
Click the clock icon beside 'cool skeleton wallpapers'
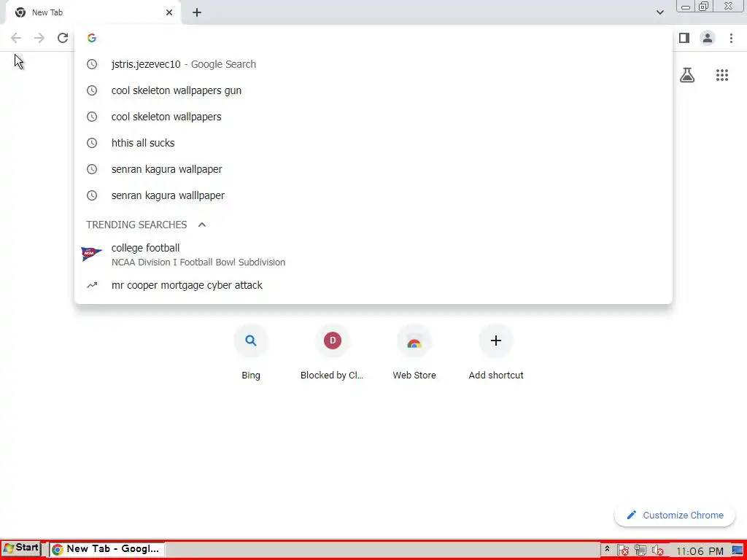(x=92, y=117)
